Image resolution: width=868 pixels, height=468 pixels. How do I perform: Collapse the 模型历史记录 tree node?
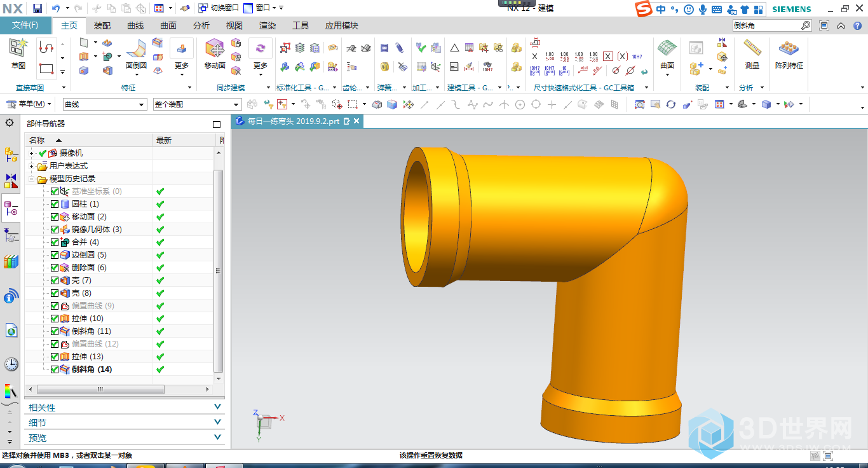[32, 179]
